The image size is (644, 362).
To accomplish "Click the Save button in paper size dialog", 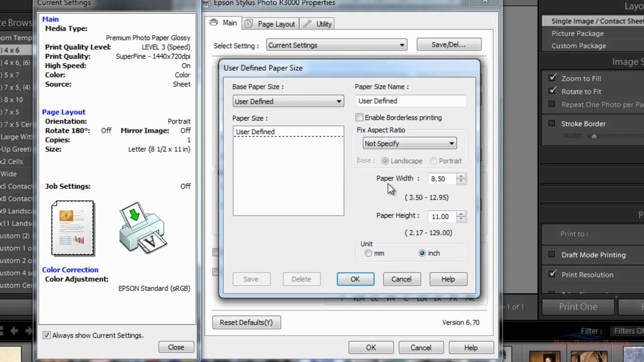I will (251, 279).
